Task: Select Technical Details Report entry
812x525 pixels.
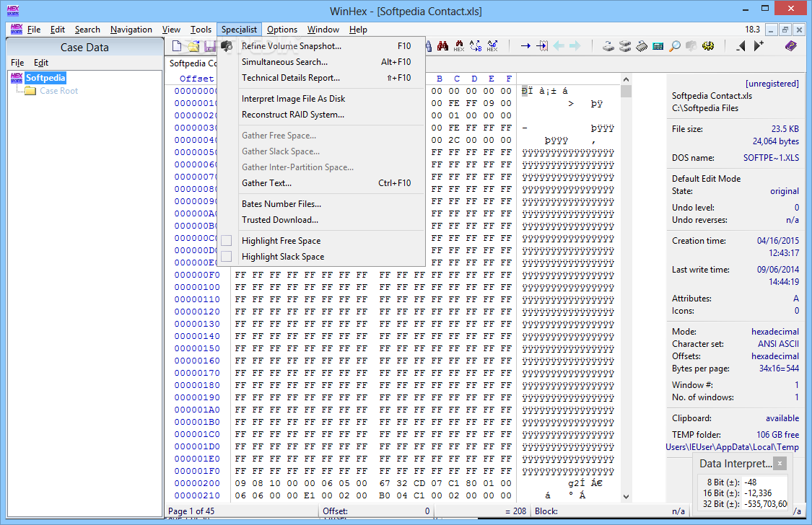Action: tap(321, 78)
